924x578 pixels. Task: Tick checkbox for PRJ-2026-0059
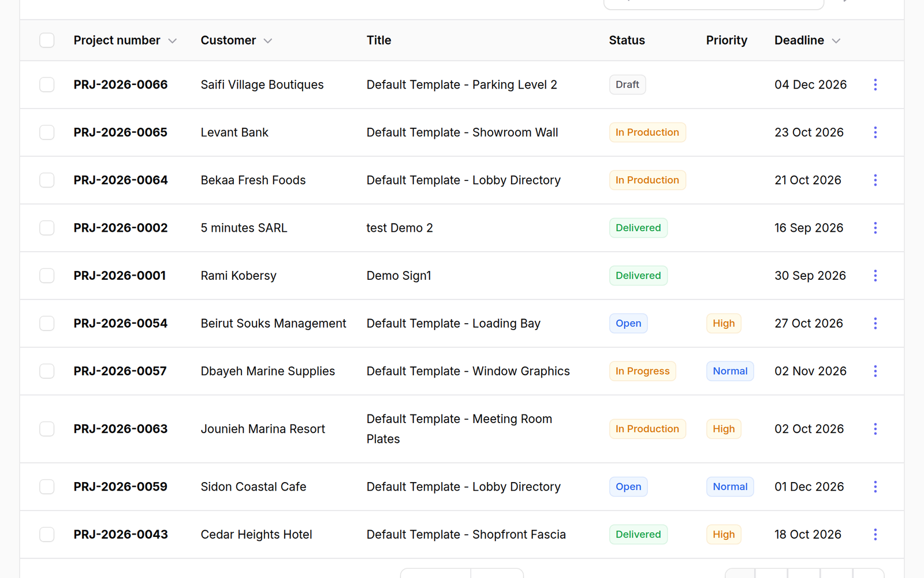(47, 487)
